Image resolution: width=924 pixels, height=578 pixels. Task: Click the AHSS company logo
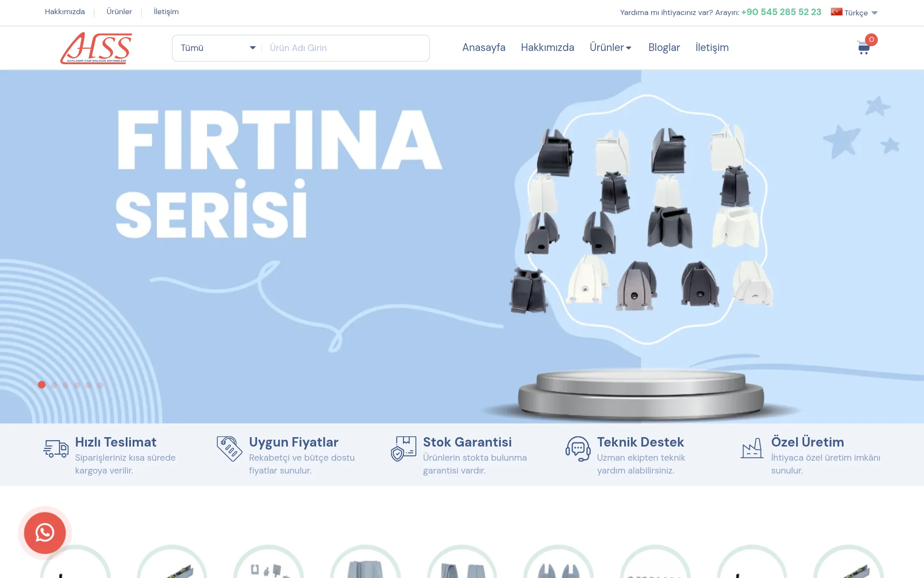pos(96,48)
